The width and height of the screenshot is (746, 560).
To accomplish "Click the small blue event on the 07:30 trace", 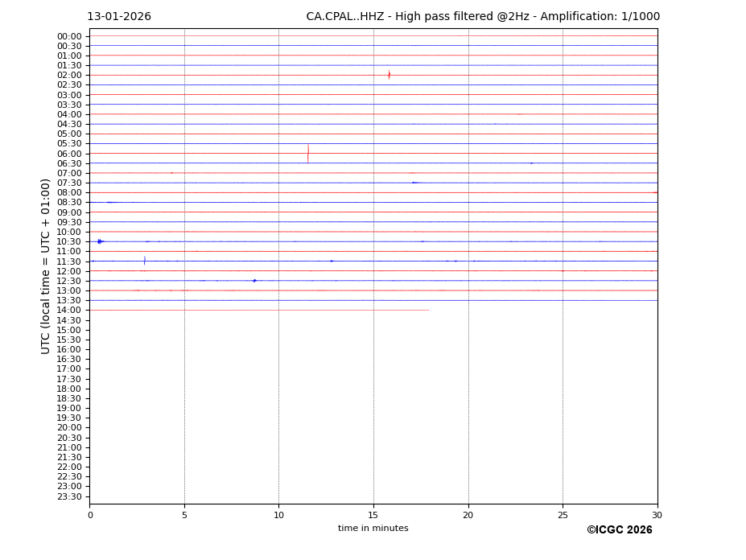I will (x=414, y=183).
